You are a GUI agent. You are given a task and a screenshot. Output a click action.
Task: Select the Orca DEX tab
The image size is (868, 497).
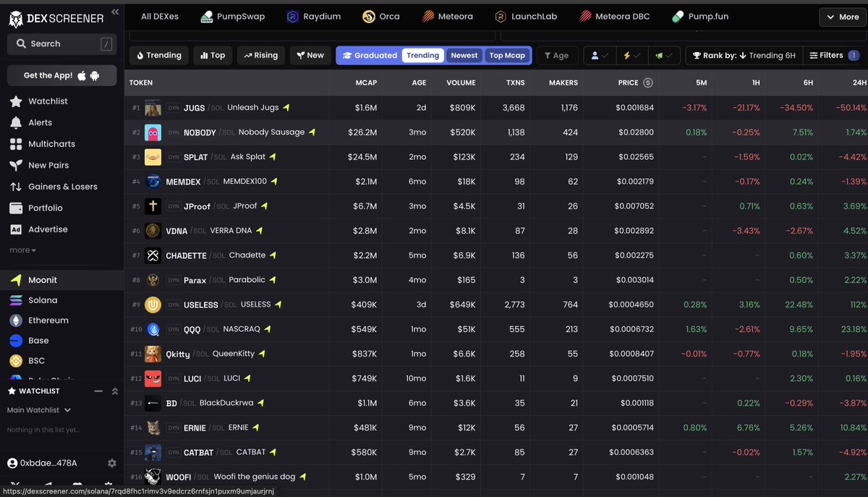tap(381, 17)
